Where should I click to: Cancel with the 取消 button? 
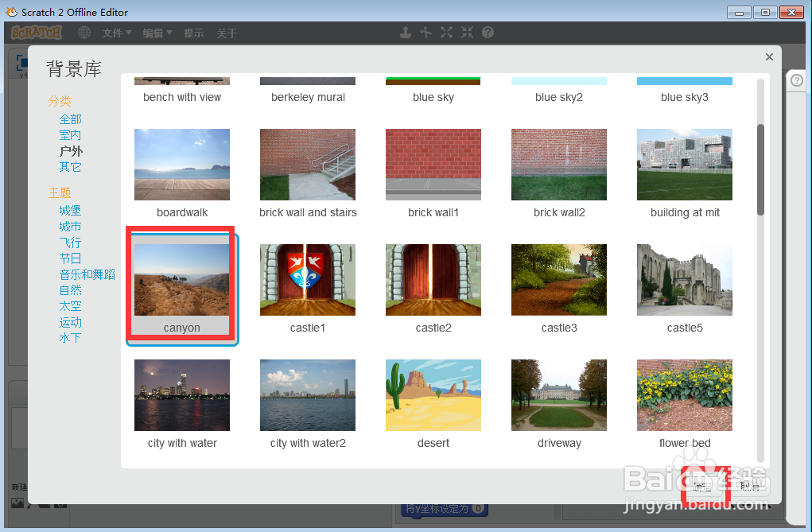749,487
